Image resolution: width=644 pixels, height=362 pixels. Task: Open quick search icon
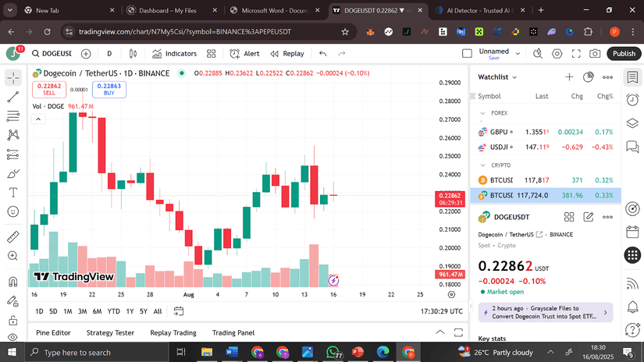pos(538,54)
